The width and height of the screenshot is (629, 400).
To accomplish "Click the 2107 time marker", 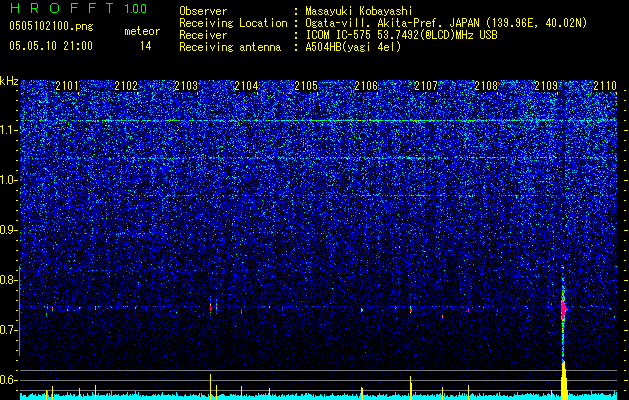I will (x=426, y=86).
